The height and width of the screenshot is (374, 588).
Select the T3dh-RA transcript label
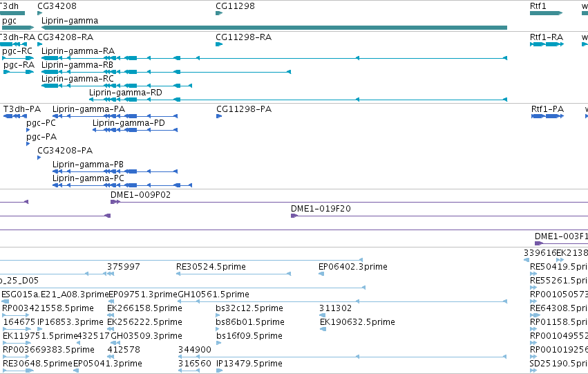point(17,37)
